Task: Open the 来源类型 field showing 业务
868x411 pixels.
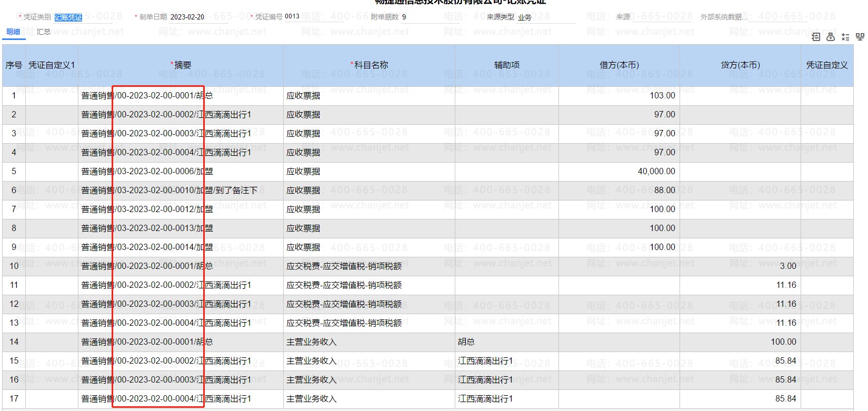Action: point(545,17)
